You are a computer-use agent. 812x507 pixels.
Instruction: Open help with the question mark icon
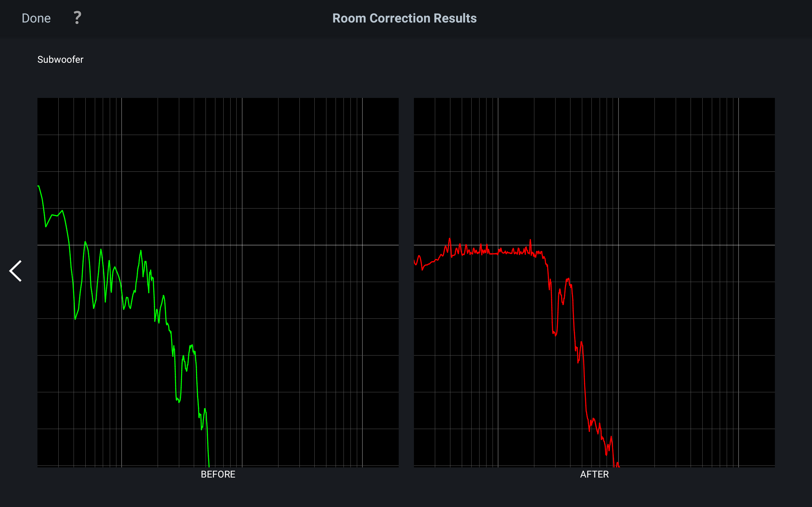(x=77, y=18)
